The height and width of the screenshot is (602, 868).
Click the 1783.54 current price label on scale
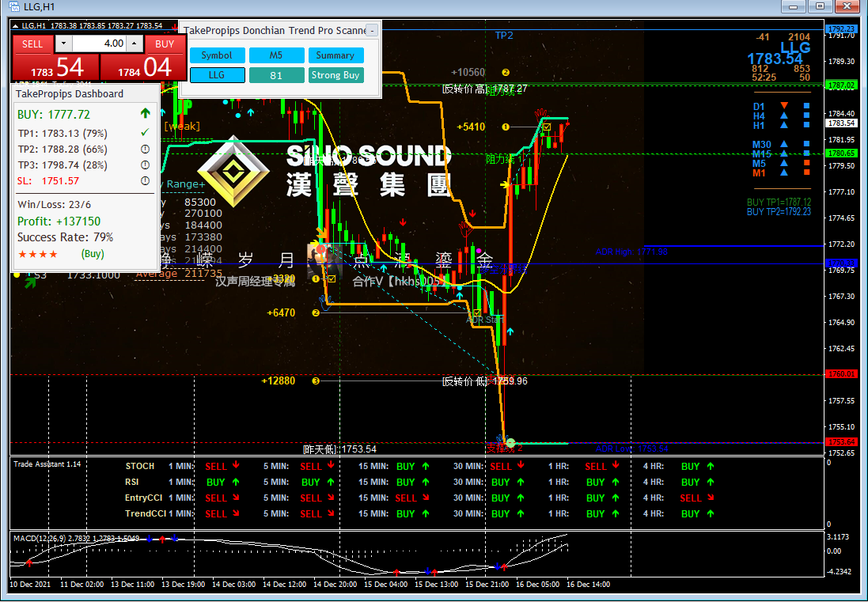click(841, 123)
